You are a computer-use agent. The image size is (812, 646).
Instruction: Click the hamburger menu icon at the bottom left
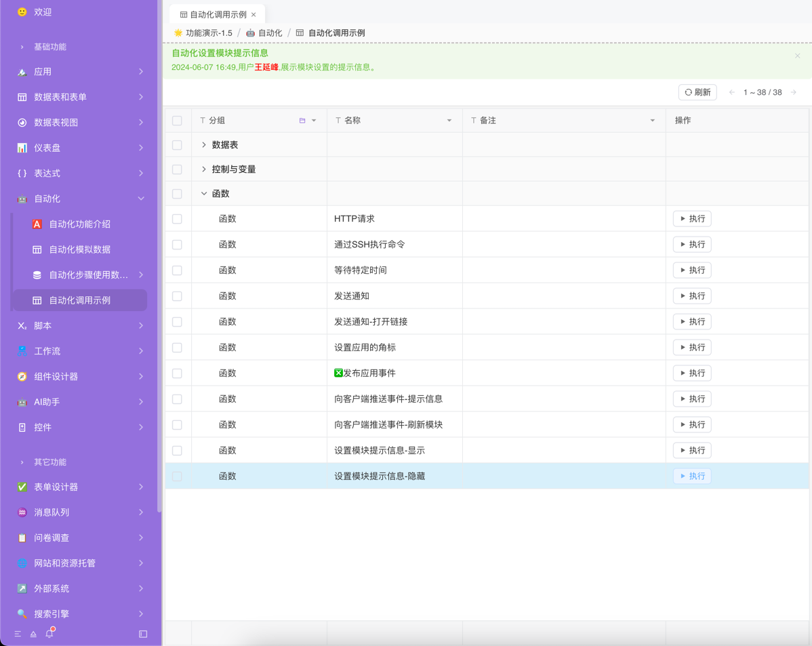click(x=17, y=634)
